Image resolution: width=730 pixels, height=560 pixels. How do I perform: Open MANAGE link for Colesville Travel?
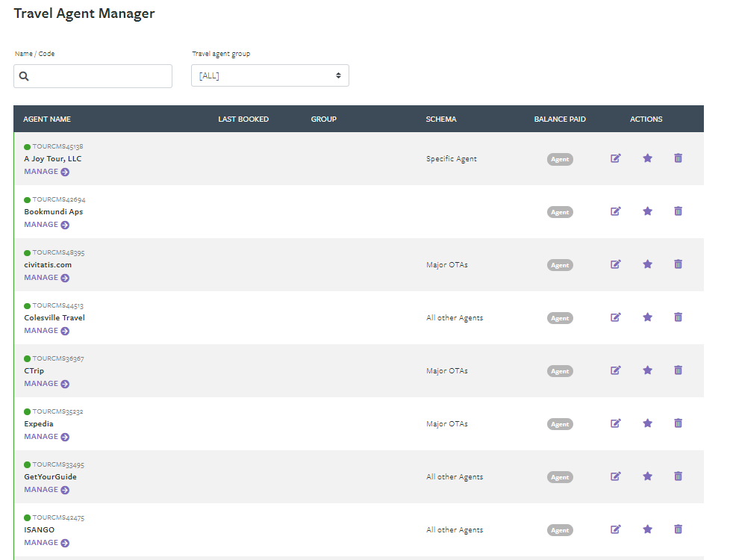tap(46, 331)
